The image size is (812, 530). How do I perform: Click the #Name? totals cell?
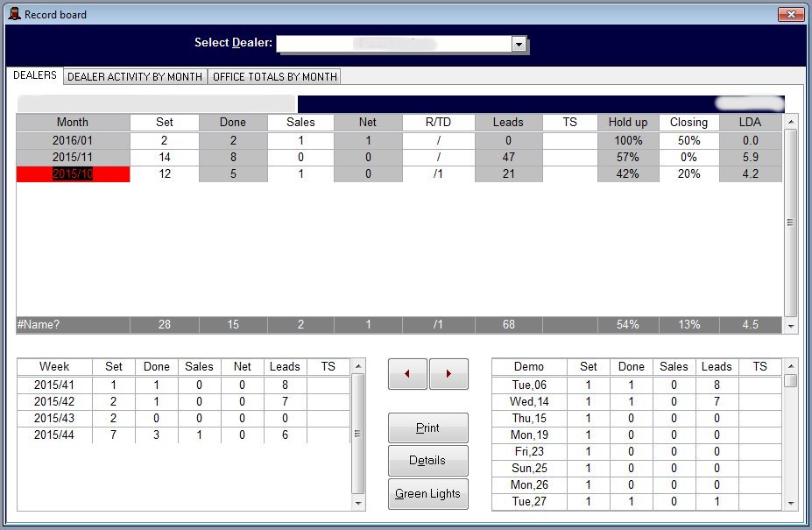click(73, 325)
